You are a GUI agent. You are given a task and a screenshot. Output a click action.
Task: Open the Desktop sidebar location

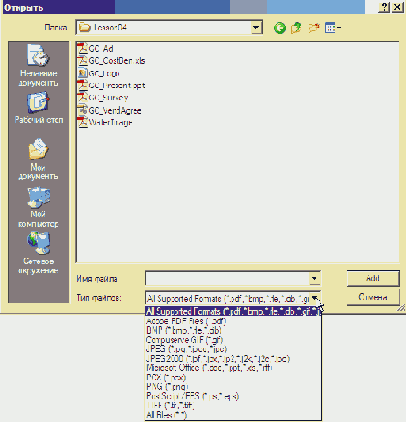click(39, 108)
